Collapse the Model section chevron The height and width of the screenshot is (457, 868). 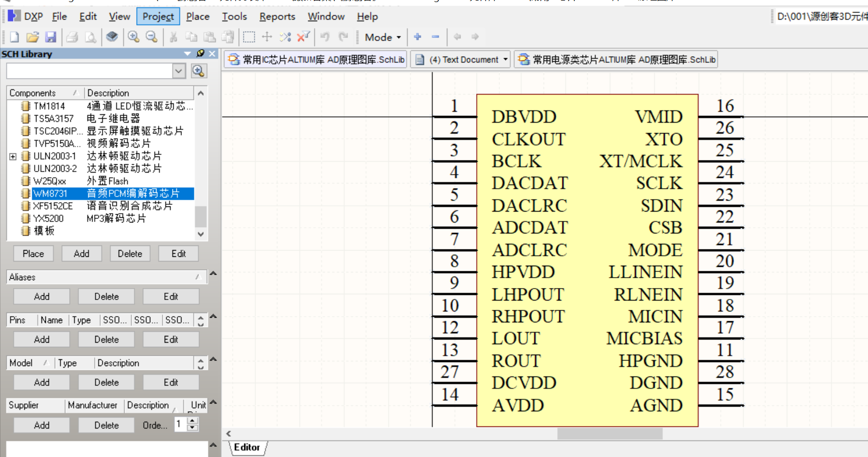click(213, 359)
